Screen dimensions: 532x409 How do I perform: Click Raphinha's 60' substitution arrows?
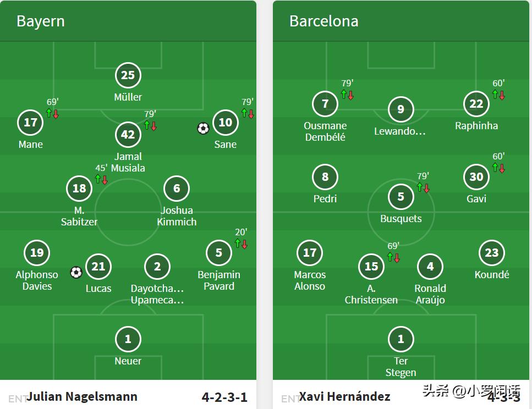pos(498,95)
